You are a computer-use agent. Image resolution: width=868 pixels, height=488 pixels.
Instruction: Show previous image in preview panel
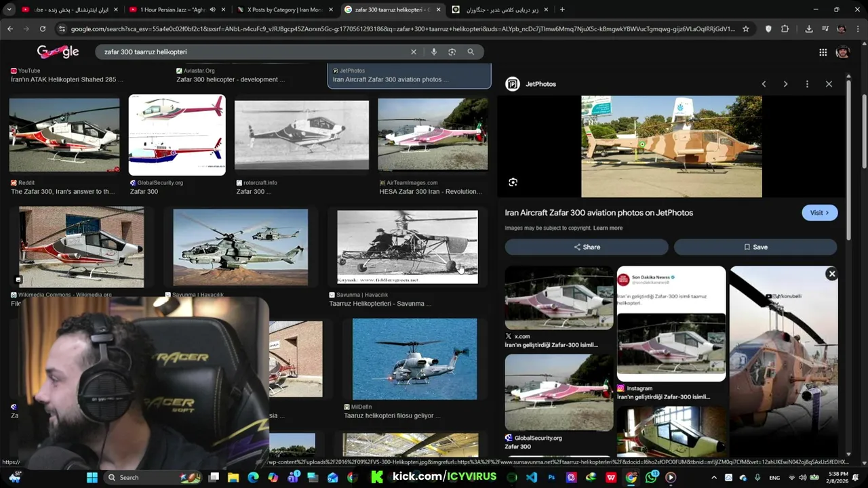764,84
